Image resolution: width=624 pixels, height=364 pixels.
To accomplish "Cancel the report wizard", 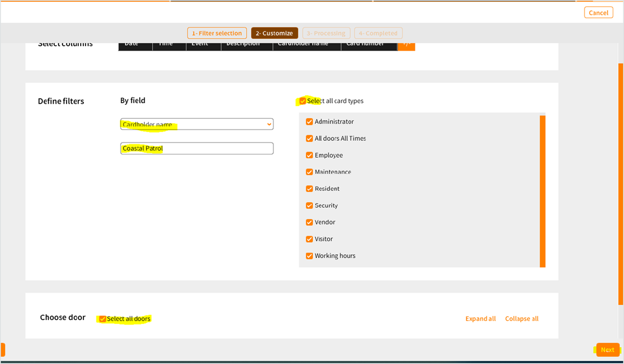I will point(598,13).
